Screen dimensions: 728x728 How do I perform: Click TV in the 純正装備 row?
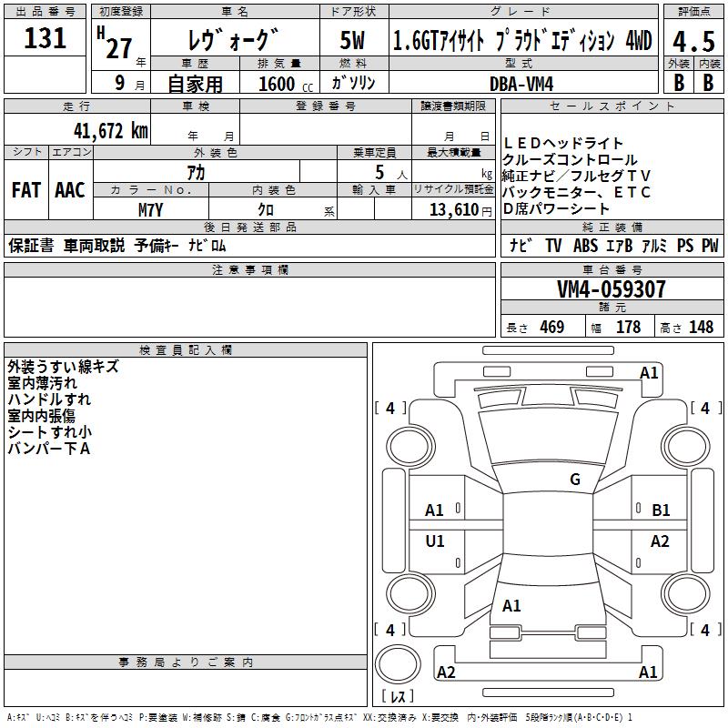(x=553, y=245)
